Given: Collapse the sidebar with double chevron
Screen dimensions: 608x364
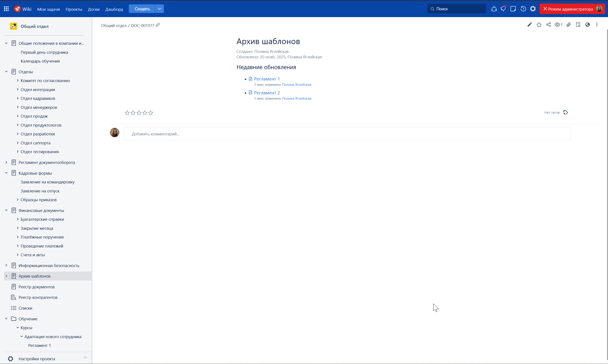Looking at the screenshot, I should coord(85,357).
